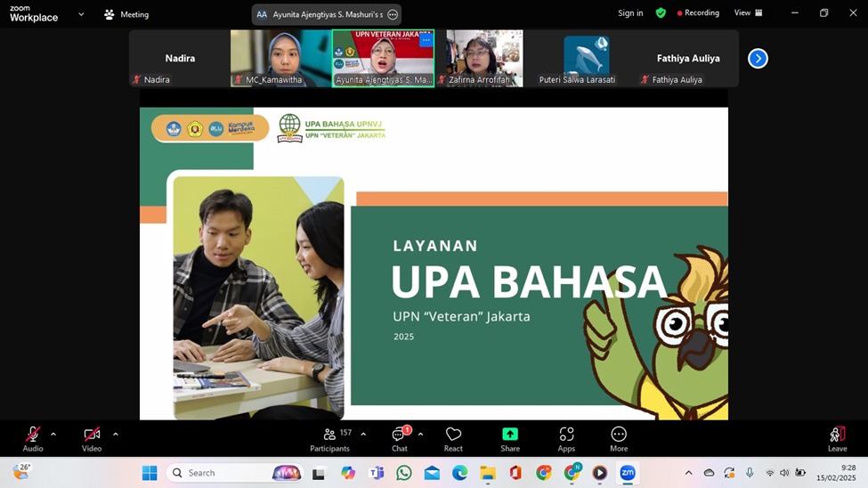This screenshot has height=488, width=868.
Task: Turn on camera with Video button
Action: tap(92, 438)
